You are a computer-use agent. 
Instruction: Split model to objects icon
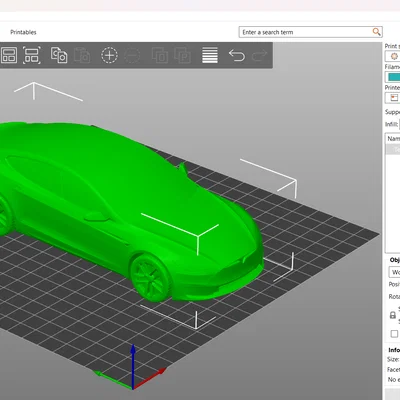[x=160, y=55]
